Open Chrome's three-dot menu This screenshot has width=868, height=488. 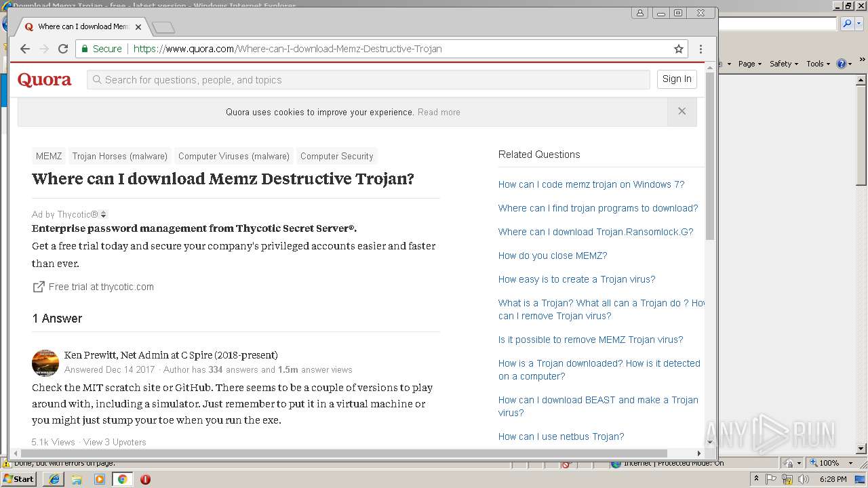click(701, 49)
